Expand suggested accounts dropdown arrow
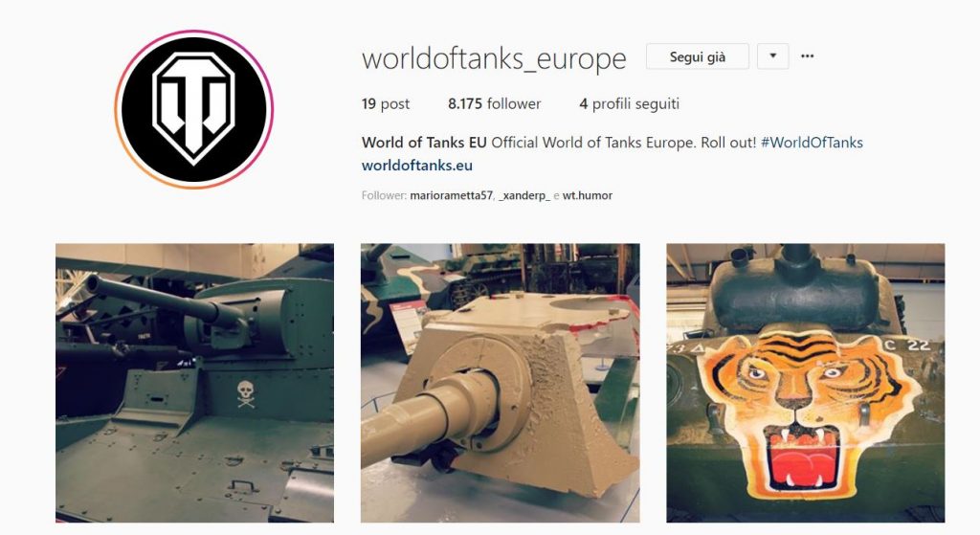This screenshot has height=535, width=980. [772, 56]
